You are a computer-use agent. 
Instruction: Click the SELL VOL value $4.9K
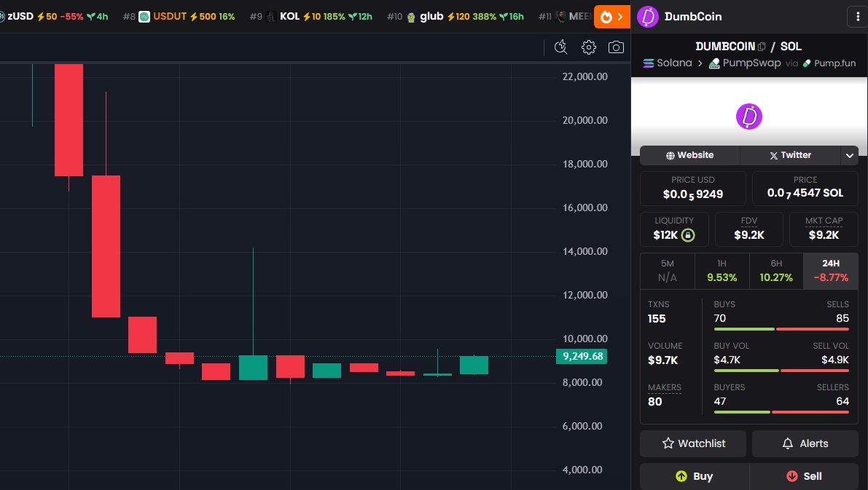835,360
